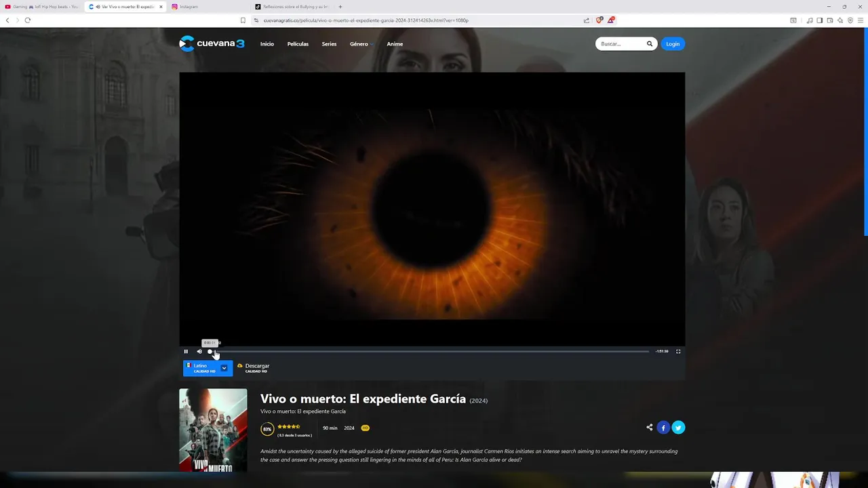Expand the Género dropdown menu

(x=361, y=44)
